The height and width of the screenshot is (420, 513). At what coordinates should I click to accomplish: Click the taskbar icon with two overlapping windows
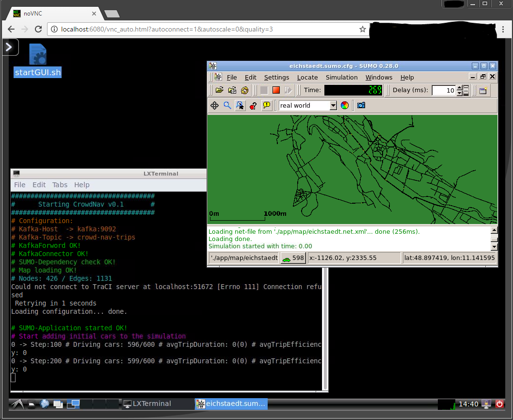pyautogui.click(x=58, y=404)
